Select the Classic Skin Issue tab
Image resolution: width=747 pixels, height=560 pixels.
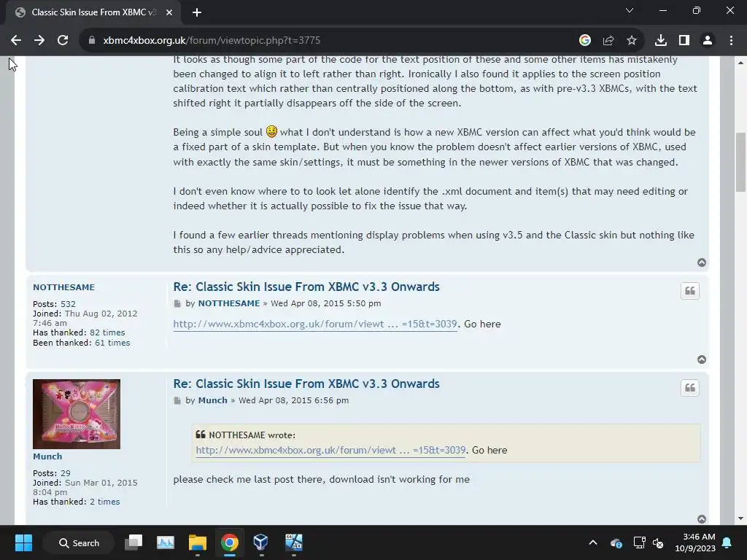coord(93,12)
